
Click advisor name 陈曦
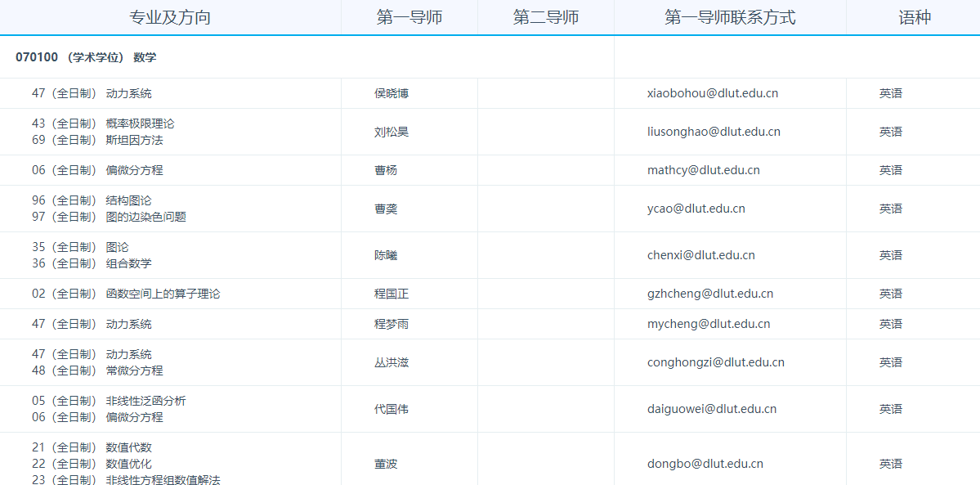(x=386, y=255)
